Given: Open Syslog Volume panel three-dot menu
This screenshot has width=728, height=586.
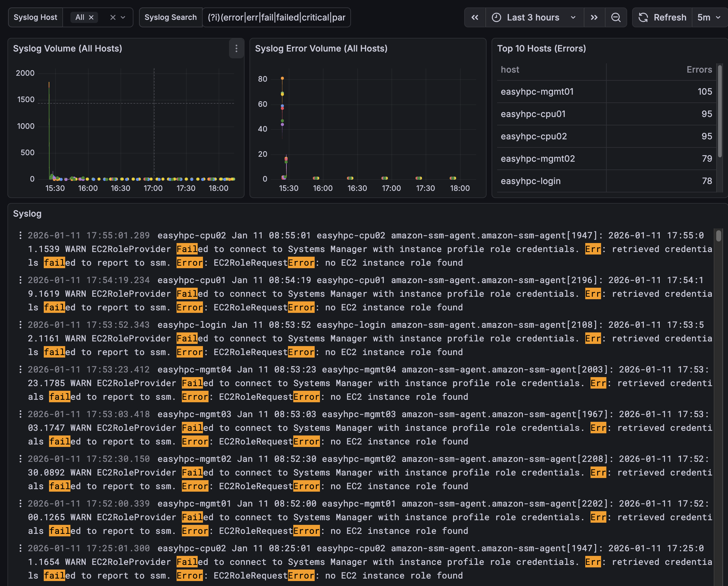Looking at the screenshot, I should [x=236, y=49].
